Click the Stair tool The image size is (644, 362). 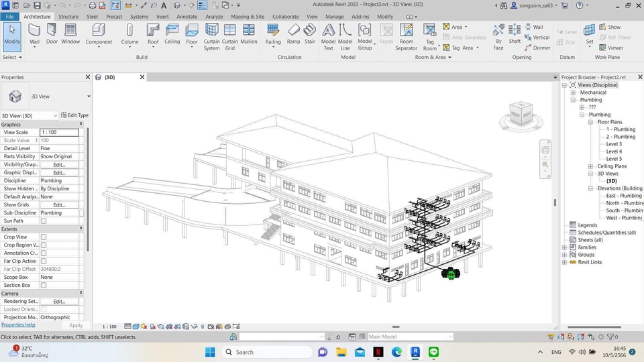point(310,34)
